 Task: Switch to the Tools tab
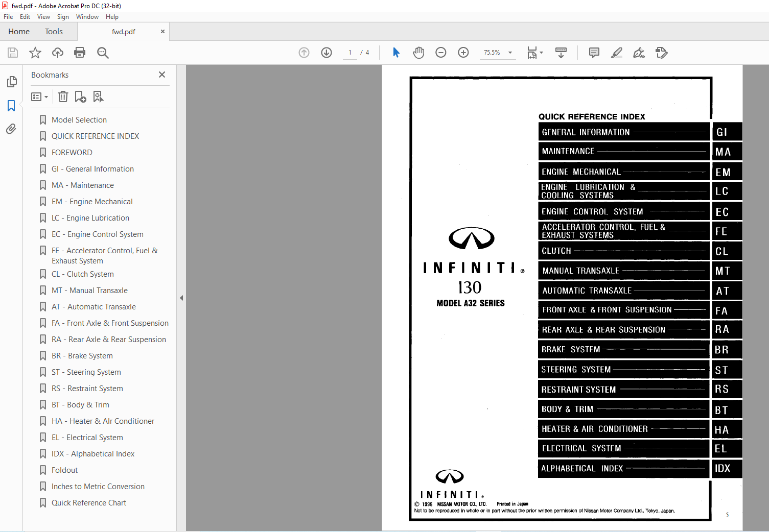click(54, 32)
